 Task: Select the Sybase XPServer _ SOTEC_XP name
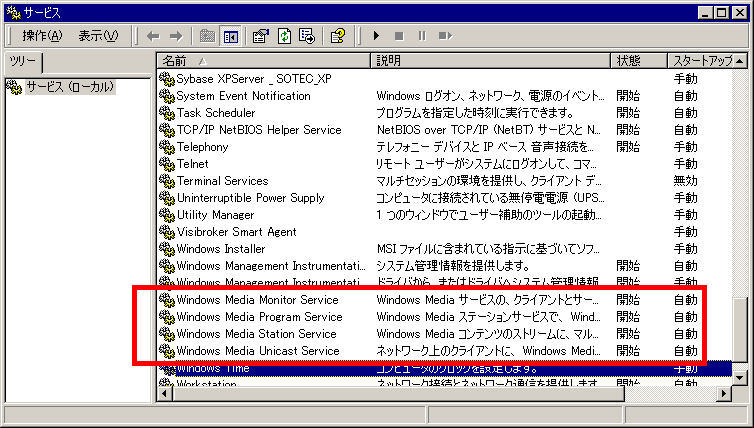tap(254, 79)
